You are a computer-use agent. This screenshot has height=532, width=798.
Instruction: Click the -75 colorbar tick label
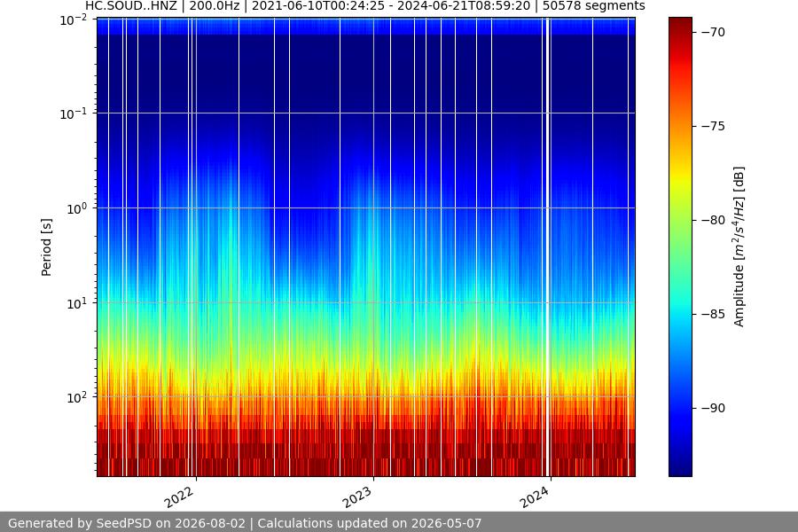tap(713, 126)
